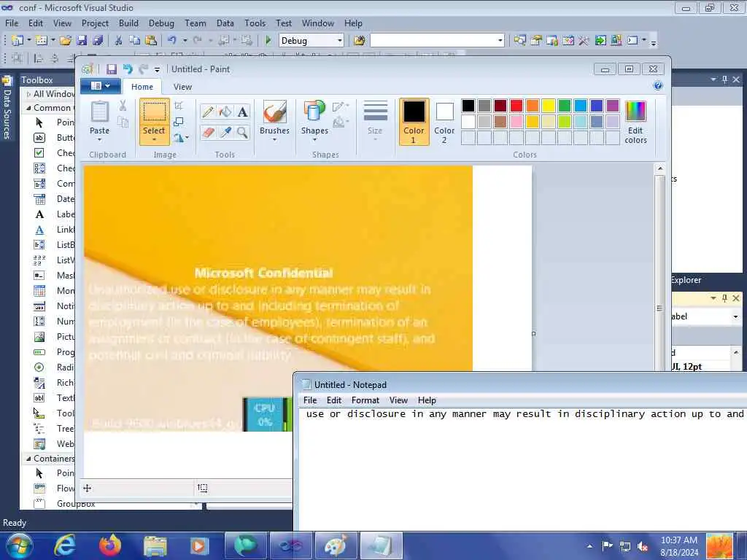Open the Paint application menu button
Screen dimensions: 747x560
(100, 86)
